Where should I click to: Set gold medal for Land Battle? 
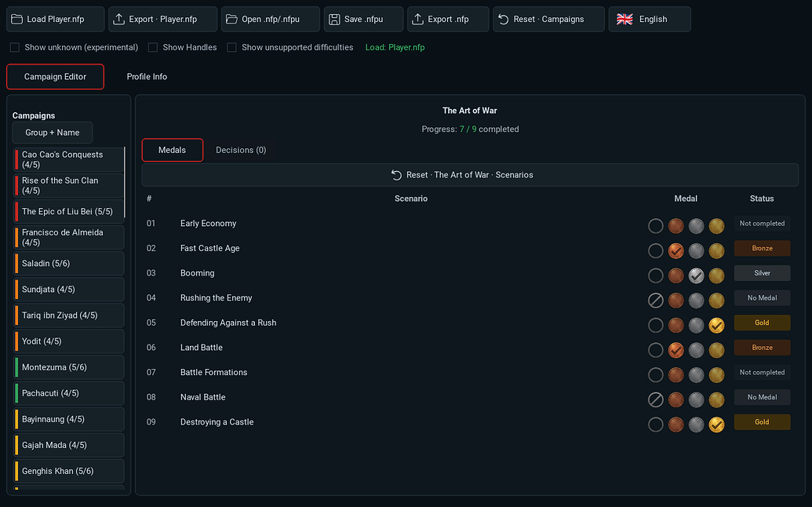pyautogui.click(x=716, y=350)
